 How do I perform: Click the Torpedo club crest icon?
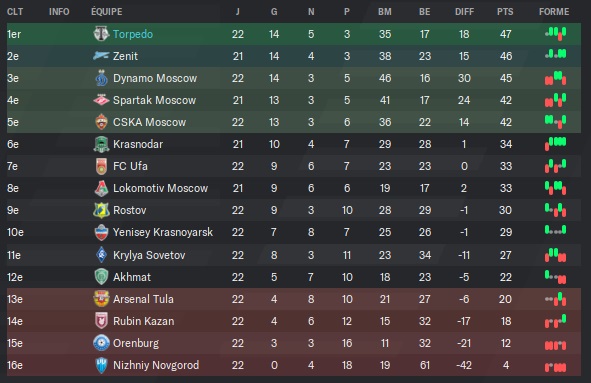pos(101,34)
